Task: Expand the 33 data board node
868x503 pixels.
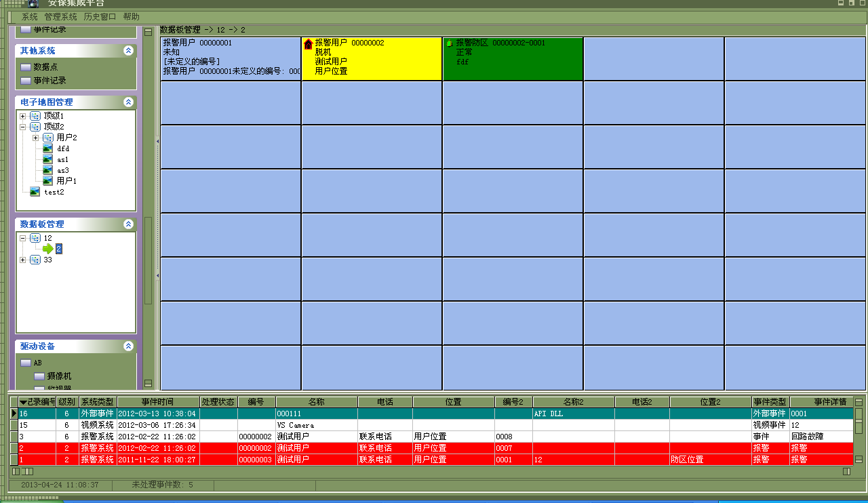Action: [x=23, y=260]
